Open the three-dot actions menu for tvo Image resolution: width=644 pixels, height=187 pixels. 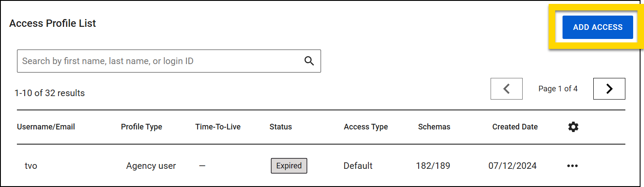click(x=572, y=166)
